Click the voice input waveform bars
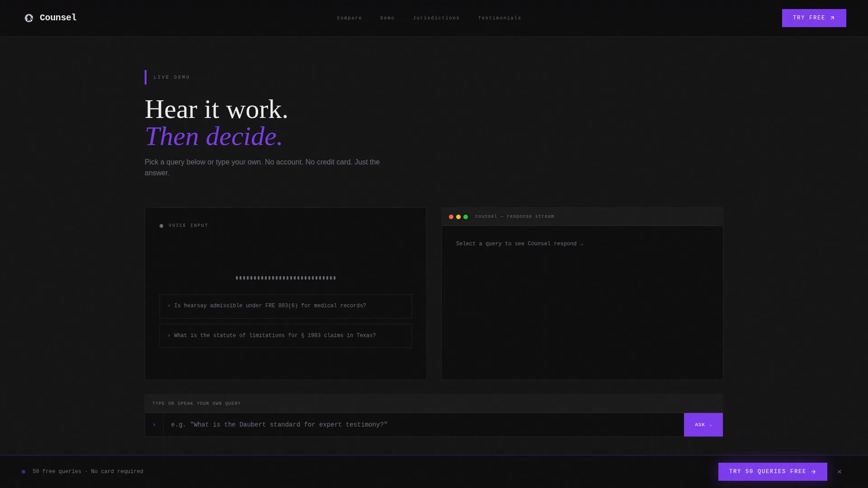 (286, 278)
